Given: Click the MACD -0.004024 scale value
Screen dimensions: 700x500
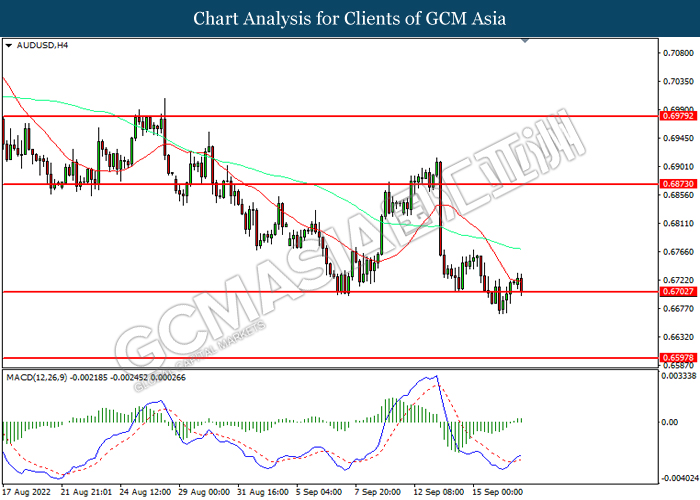Looking at the screenshot, I should click(679, 478).
